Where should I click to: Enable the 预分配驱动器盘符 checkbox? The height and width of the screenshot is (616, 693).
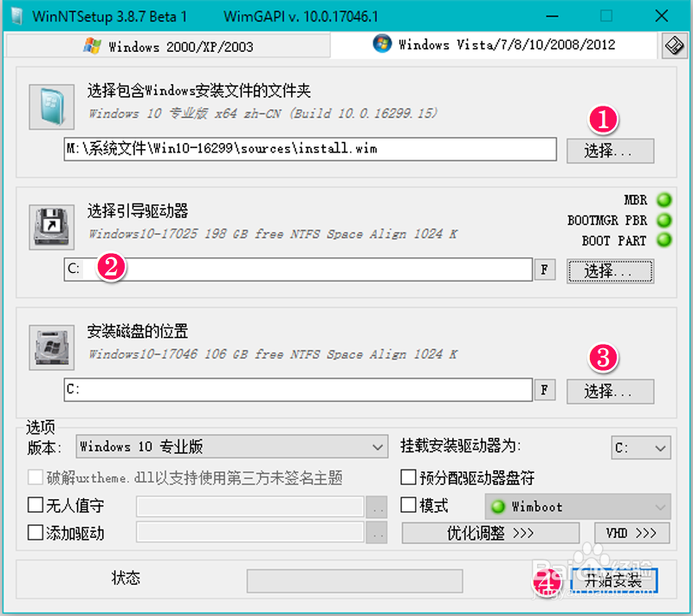point(408,477)
